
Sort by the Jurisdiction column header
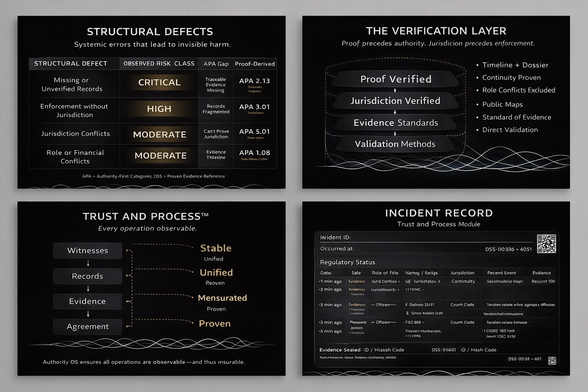463,273
